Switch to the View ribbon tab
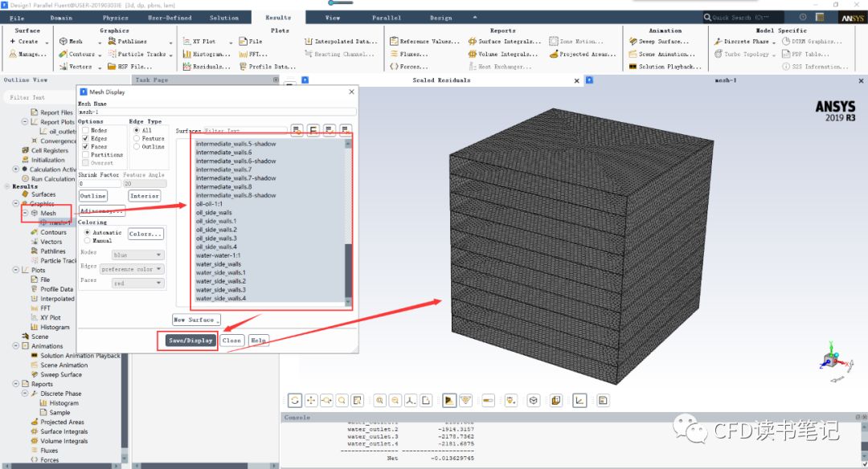This screenshot has height=469, width=868. click(x=333, y=18)
